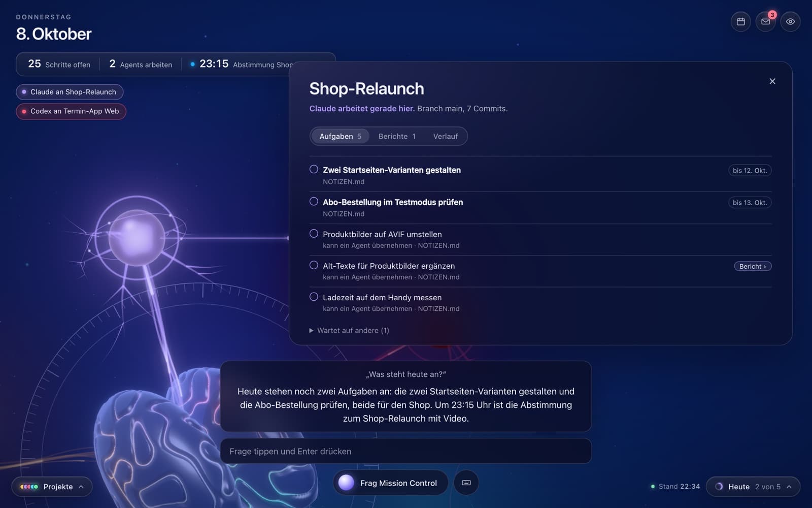Click the glowing purple orb node
The image size is (812, 508).
(x=137, y=237)
